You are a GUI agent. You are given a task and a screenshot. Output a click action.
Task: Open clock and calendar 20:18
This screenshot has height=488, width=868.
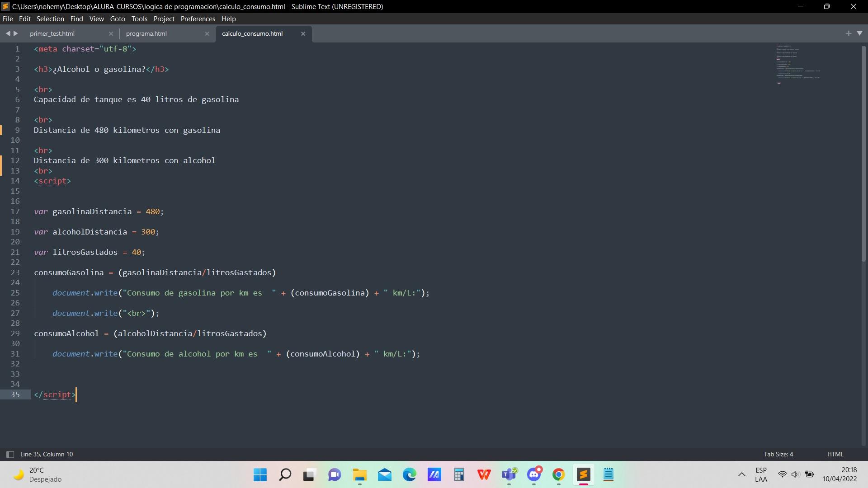click(x=840, y=474)
